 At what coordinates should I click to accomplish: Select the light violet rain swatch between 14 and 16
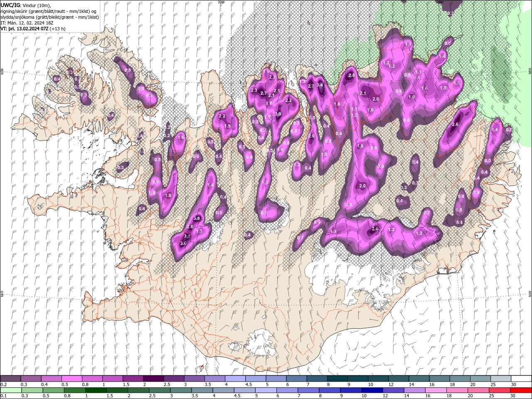click(414, 390)
